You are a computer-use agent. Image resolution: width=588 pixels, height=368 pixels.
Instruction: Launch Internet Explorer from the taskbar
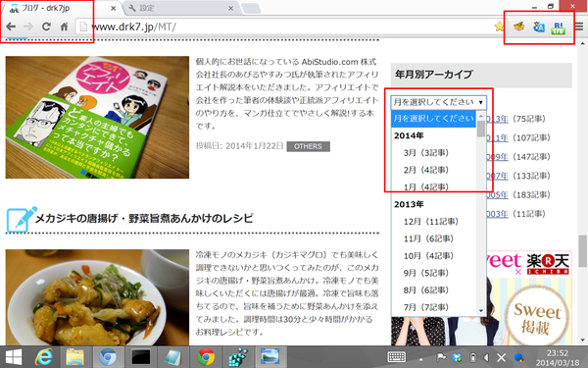[x=44, y=357]
